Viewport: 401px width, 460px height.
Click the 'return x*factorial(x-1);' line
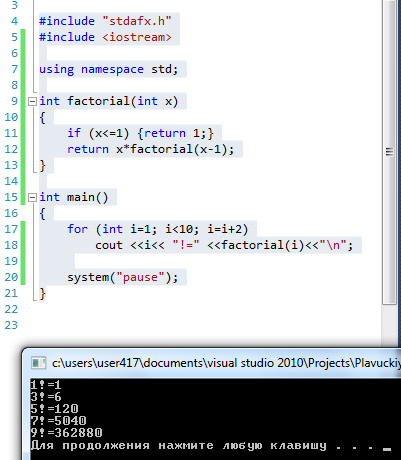(x=151, y=149)
